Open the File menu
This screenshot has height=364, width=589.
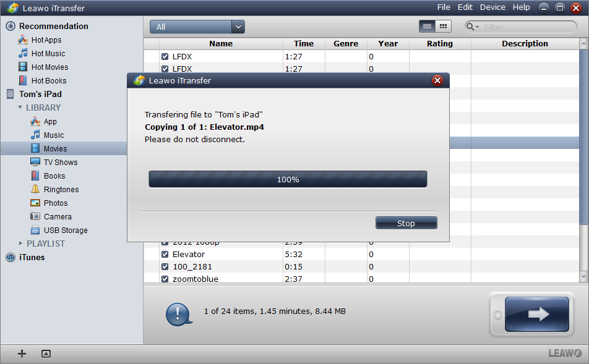444,7
